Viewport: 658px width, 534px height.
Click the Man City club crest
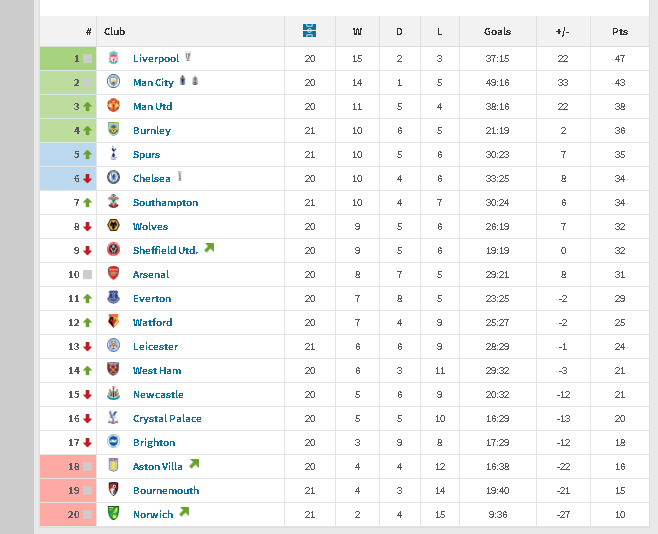[113, 81]
